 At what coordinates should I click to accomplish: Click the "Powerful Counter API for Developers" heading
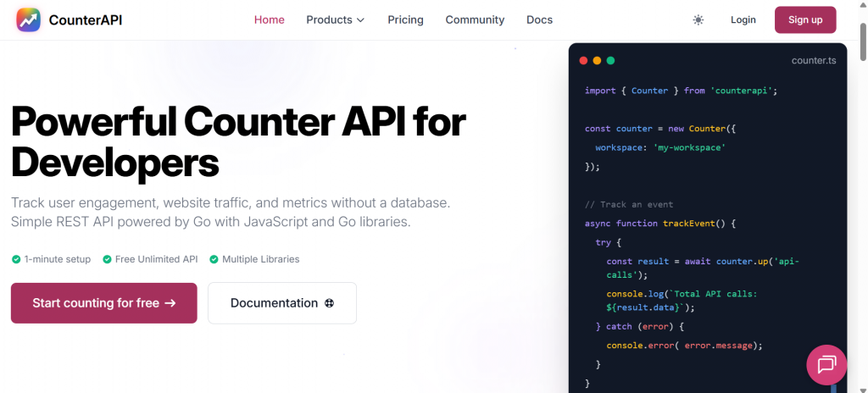[x=238, y=141]
